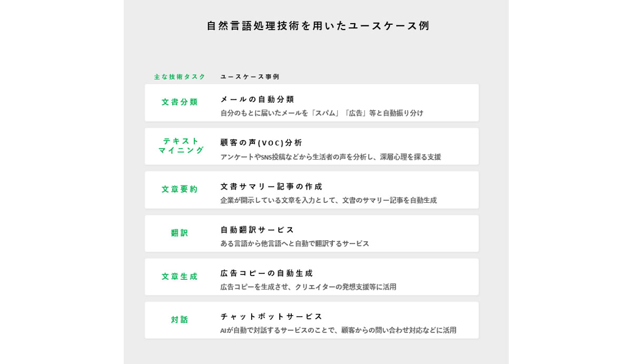Open the 顧客の声(VOC)分析 heading
The image size is (632, 364).
pos(261,142)
